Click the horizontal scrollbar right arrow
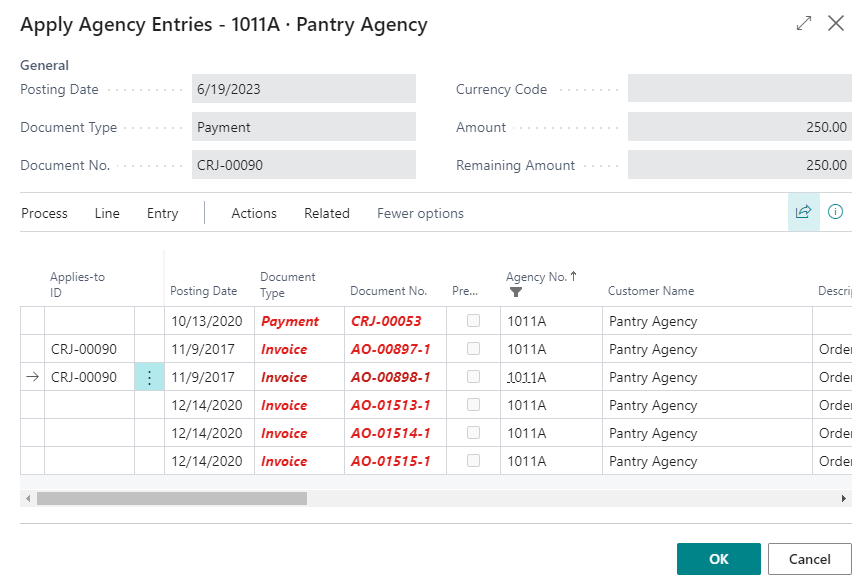The height and width of the screenshot is (585, 865). [844, 498]
